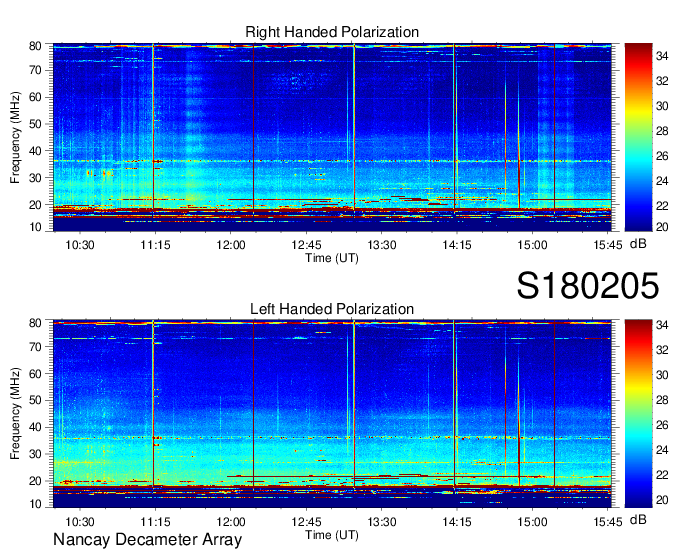Click "15:45" tick on left-handed plot time axis
This screenshot has width=680, height=552.
tap(608, 522)
